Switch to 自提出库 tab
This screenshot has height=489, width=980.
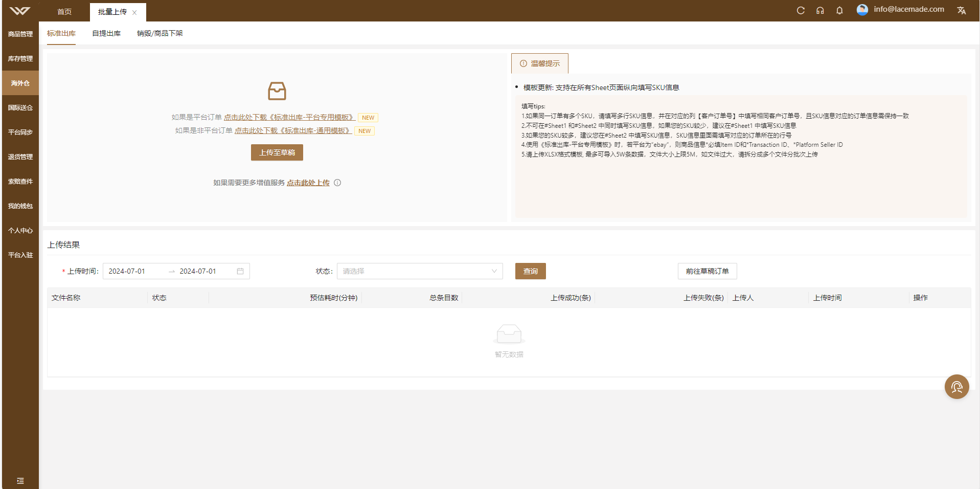pyautogui.click(x=106, y=33)
